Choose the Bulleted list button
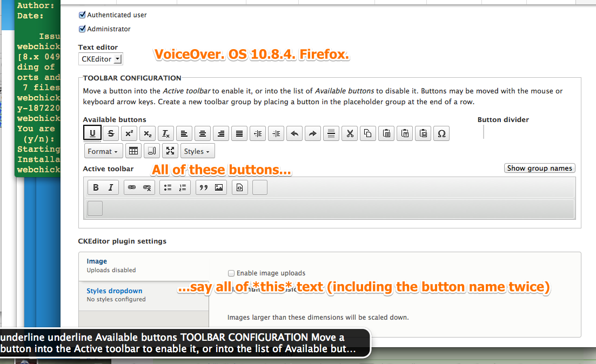Viewport: 596px width, 364px height. coord(168,187)
